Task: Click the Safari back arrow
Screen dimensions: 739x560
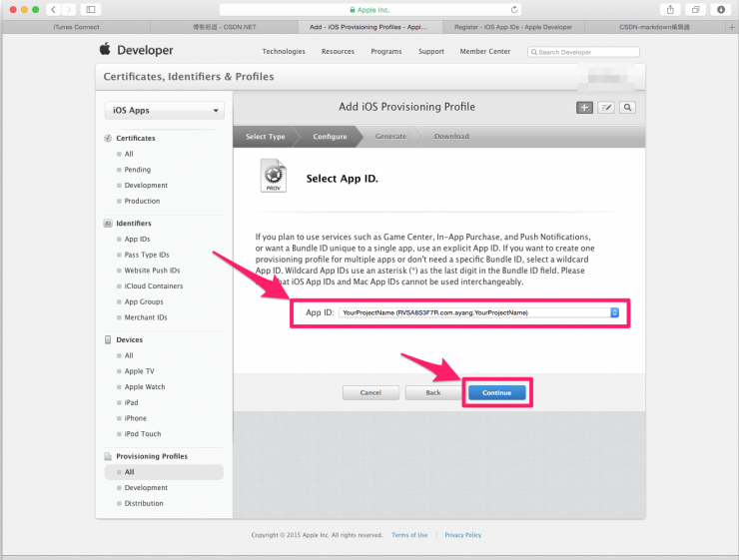Action: 53,9
